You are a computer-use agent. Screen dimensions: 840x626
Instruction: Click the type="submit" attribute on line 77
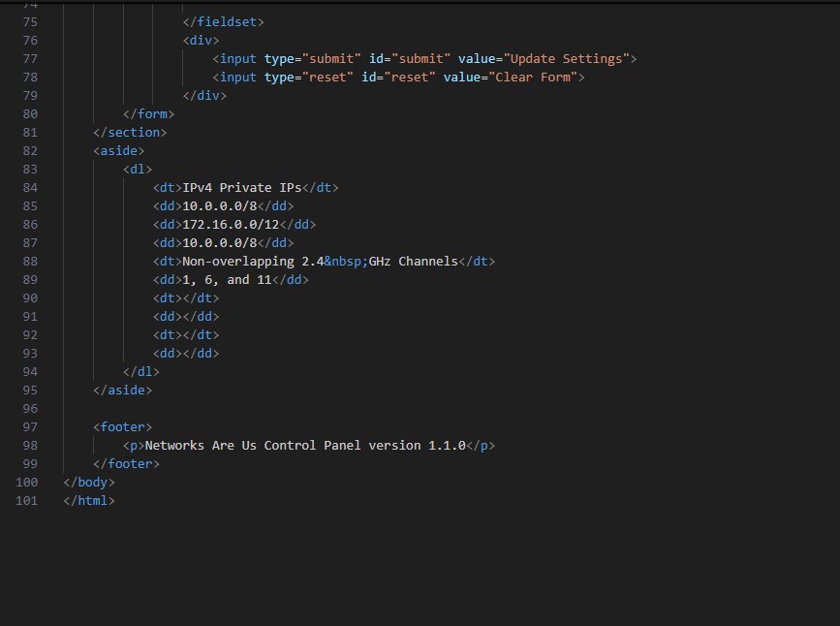[313, 59]
